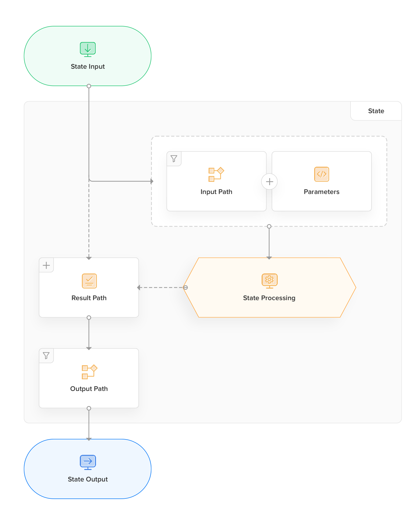Select the filter funnel icon on Input Path
Screen dimensions: 420x520
pyautogui.click(x=174, y=159)
